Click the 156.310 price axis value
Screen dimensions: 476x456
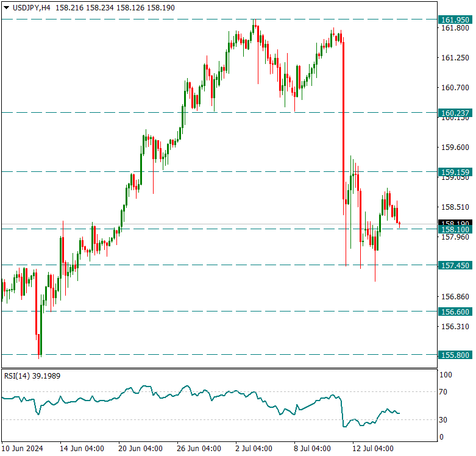(x=455, y=327)
